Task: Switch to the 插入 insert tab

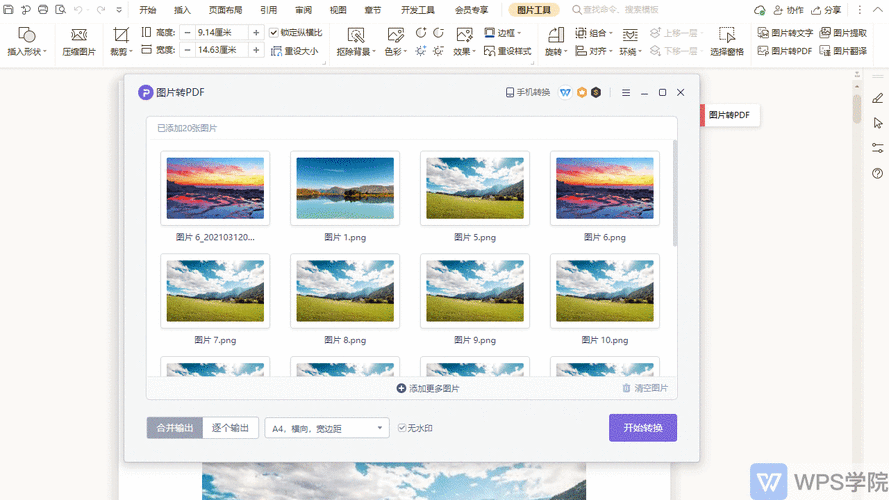Action: [182, 10]
